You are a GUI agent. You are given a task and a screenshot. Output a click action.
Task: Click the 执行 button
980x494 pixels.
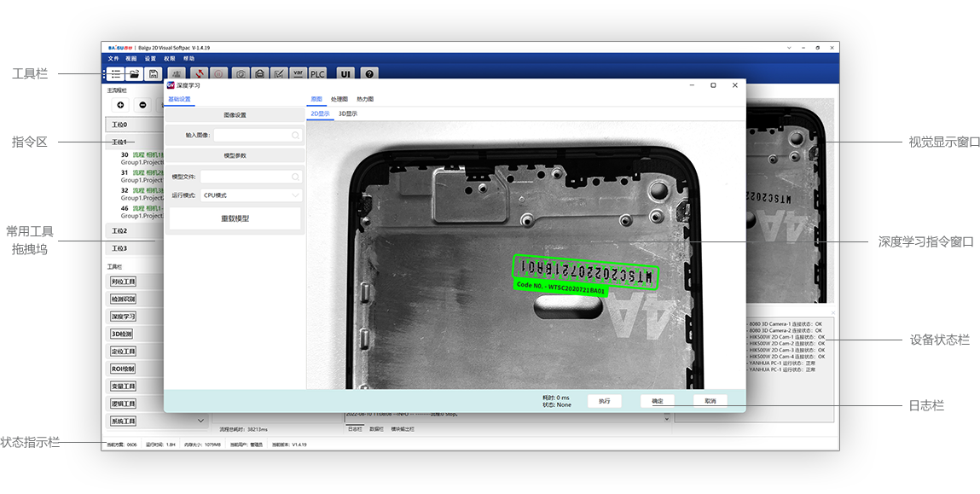point(605,401)
